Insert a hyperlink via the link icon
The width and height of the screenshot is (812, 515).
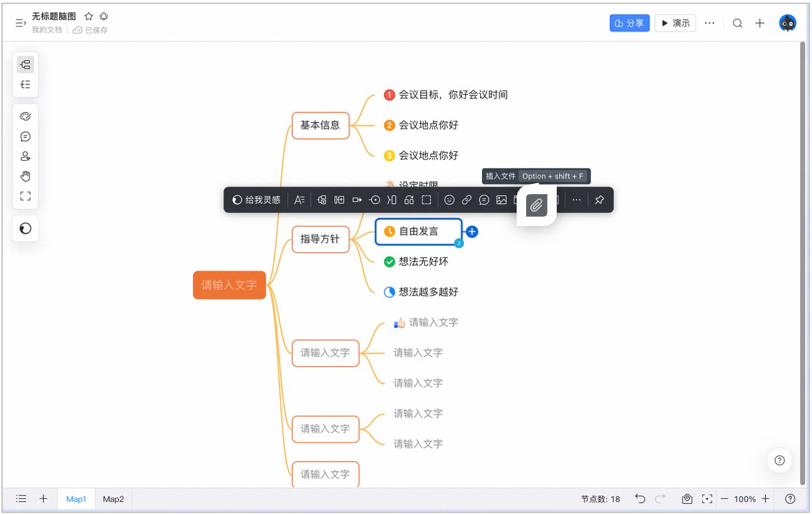click(467, 200)
